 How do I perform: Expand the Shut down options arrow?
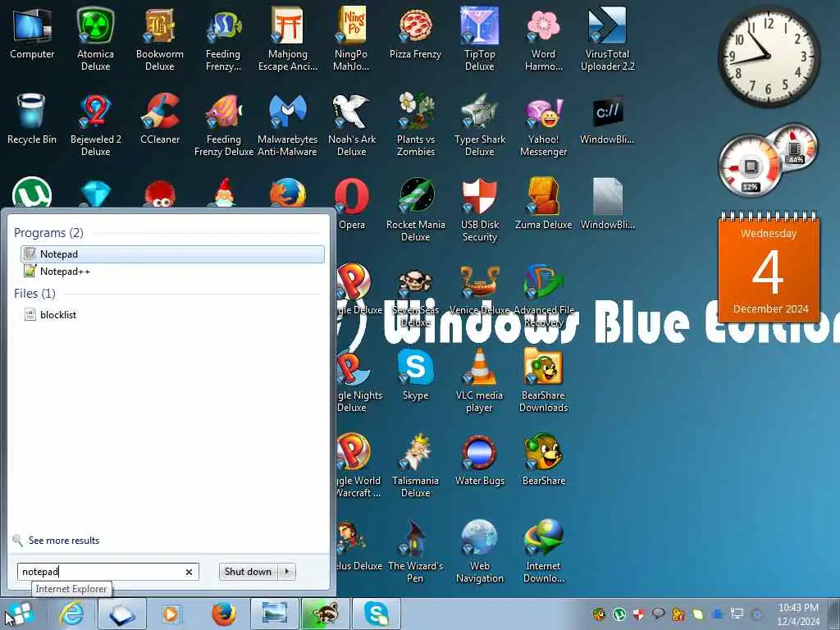point(287,572)
